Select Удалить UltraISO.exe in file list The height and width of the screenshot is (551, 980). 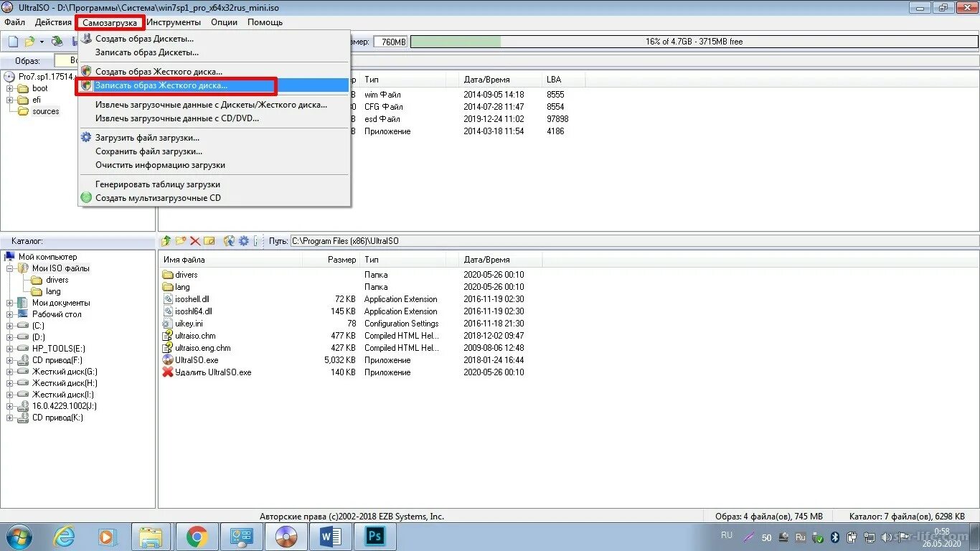[x=213, y=372]
